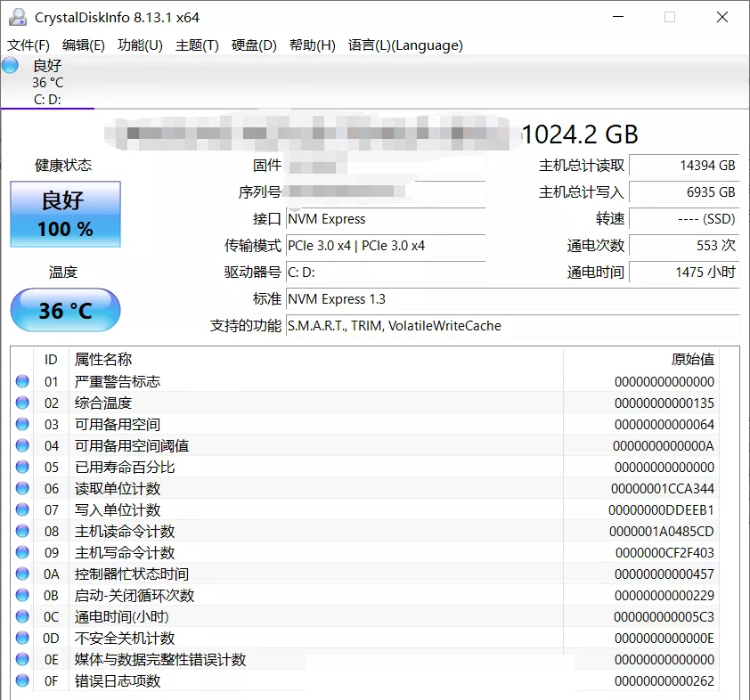The image size is (750, 700).
Task: Click status orb for attribute 02 综合温度
Action: [22, 403]
